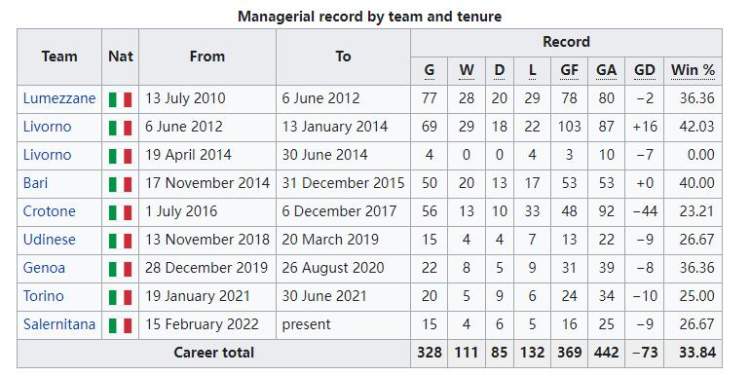750x376 pixels.
Task: Click the flag icon in the Udinese row
Action: [120, 241]
